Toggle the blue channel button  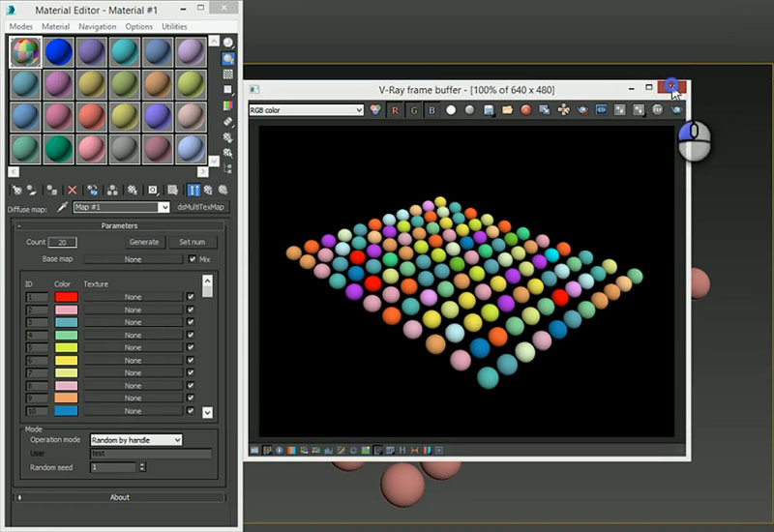pyautogui.click(x=432, y=110)
